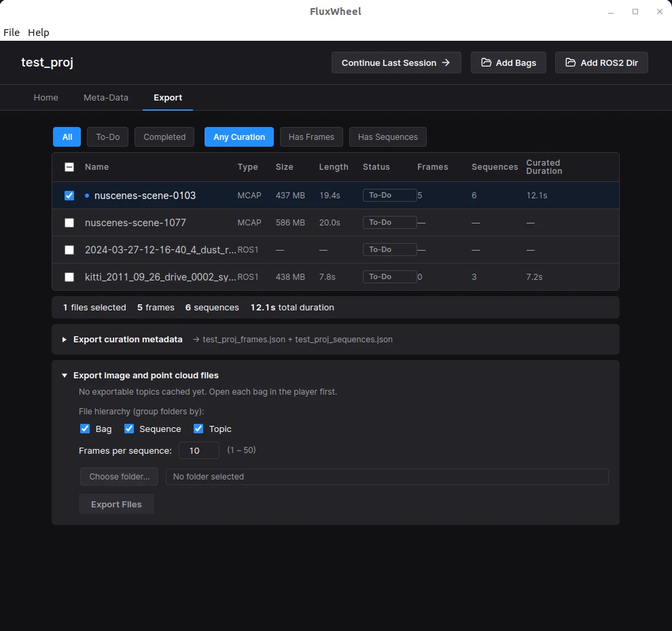Sort by the Length column header

click(334, 167)
